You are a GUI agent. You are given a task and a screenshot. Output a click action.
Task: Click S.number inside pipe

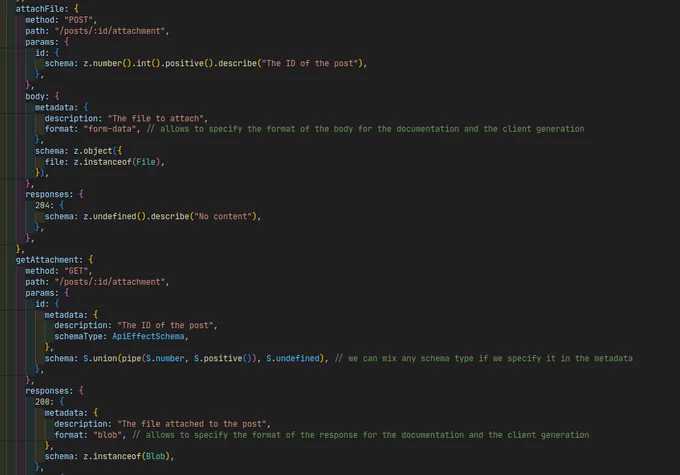pyautogui.click(x=165, y=358)
